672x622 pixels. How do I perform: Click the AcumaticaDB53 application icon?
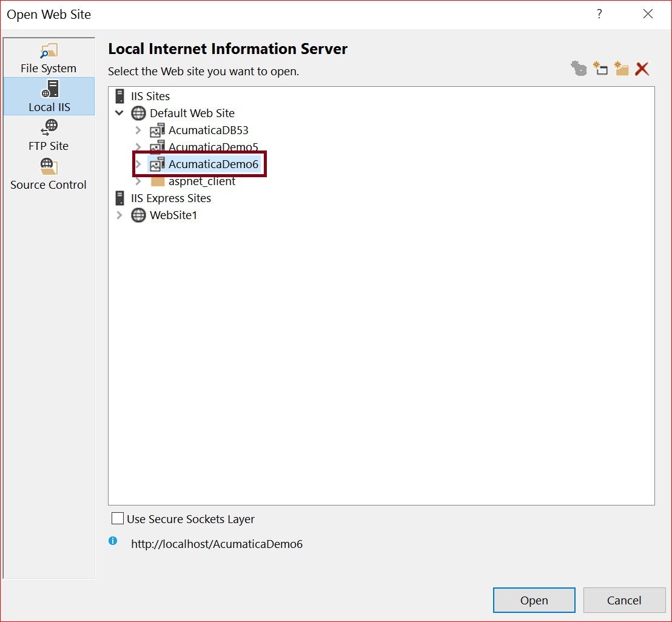[x=157, y=130]
